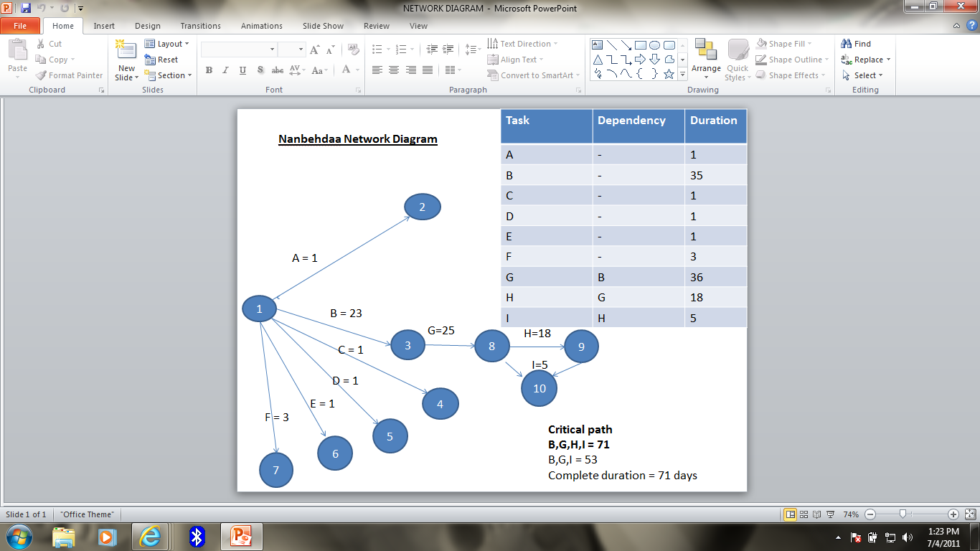Viewport: 980px width, 551px height.
Task: Click the Find binoculars button
Action: [x=857, y=44]
